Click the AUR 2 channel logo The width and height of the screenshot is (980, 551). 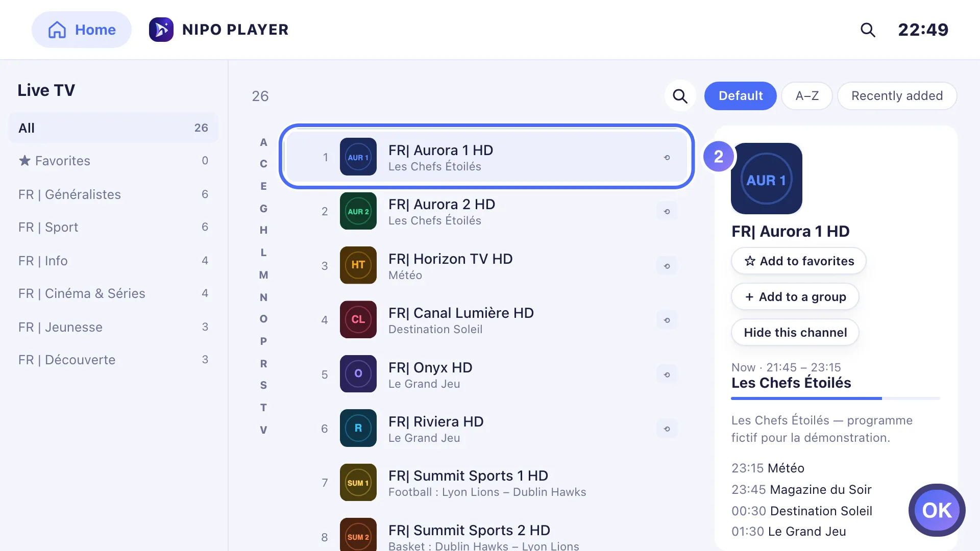pos(358,211)
